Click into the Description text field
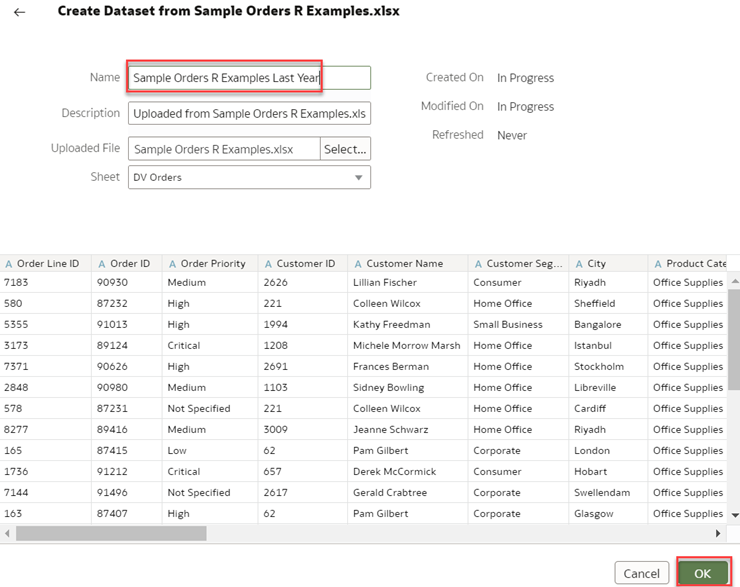The image size is (740, 587). tap(249, 114)
